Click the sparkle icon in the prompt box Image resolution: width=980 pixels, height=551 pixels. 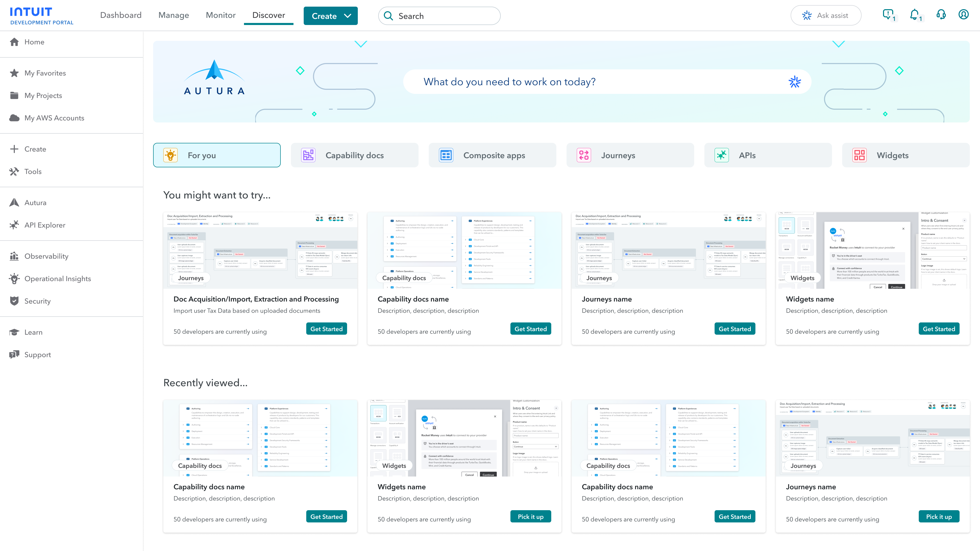[x=794, y=82]
